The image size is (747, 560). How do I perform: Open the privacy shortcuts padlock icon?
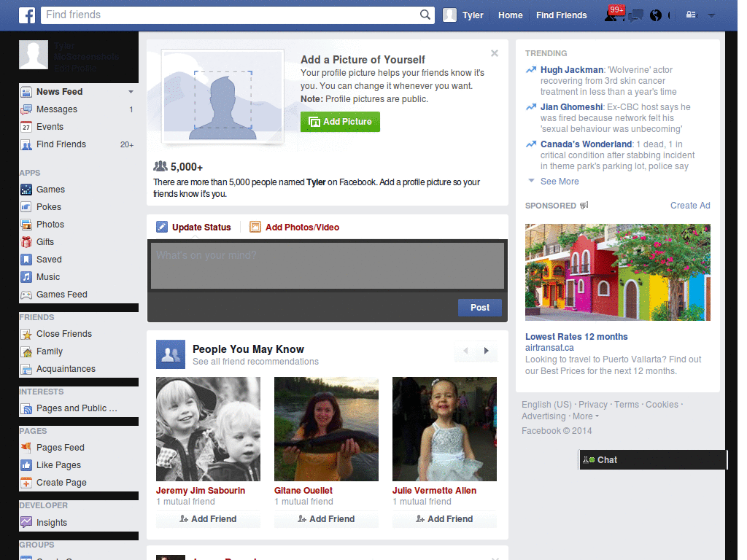[692, 14]
